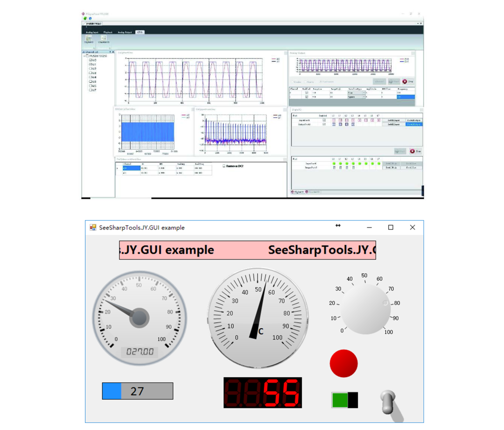This screenshot has width=504, height=430.
Task: Select the highlighted AI0 measurement table cell
Action: [x=132, y=168]
